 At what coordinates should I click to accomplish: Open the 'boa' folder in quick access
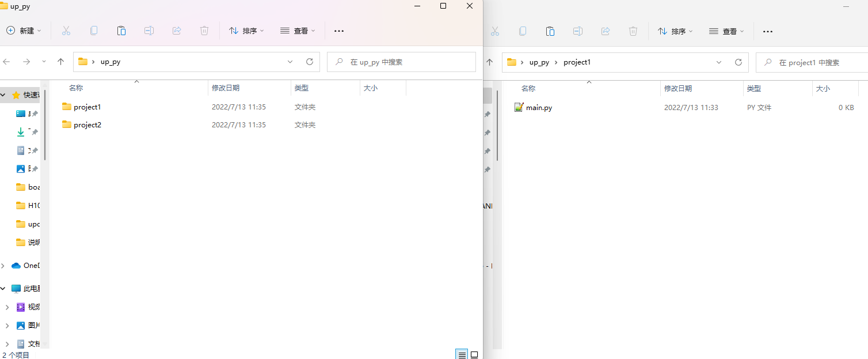click(x=28, y=187)
